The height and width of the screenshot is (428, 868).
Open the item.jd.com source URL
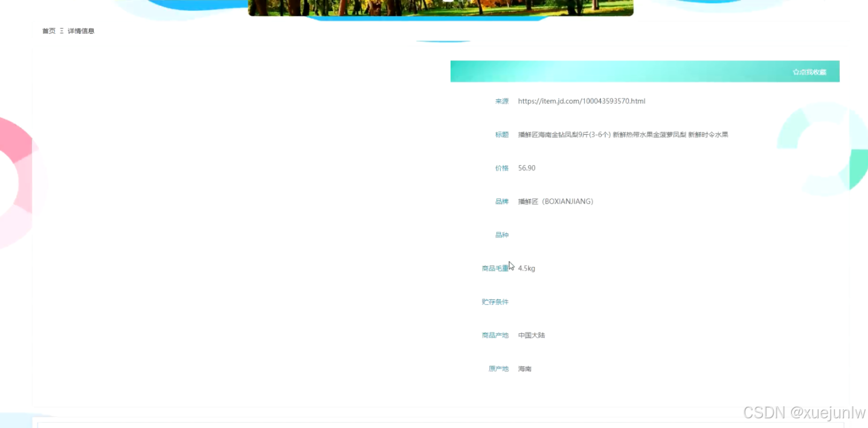582,101
